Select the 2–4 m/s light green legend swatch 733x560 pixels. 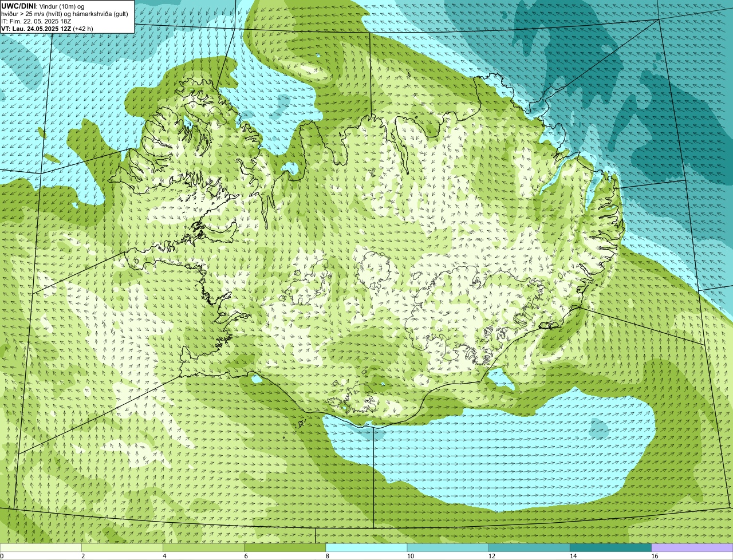pos(122,547)
